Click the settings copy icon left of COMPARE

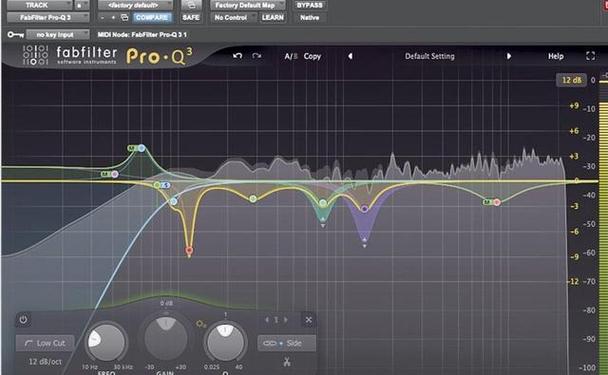tap(124, 17)
